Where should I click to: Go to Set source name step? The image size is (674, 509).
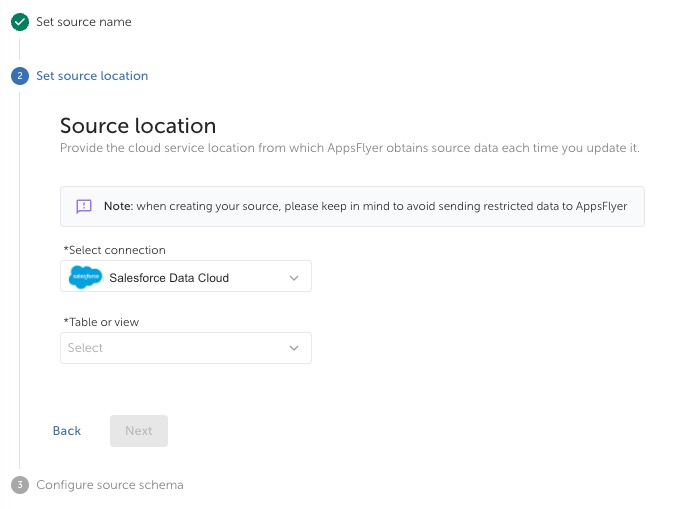pos(84,22)
